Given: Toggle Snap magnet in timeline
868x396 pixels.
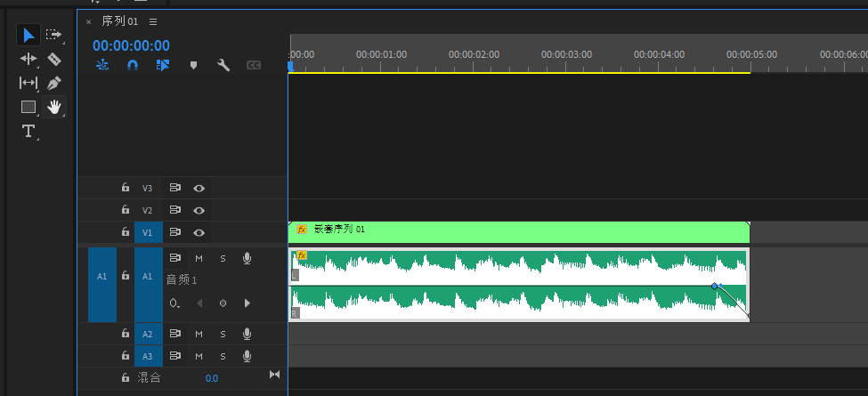Looking at the screenshot, I should (x=133, y=65).
